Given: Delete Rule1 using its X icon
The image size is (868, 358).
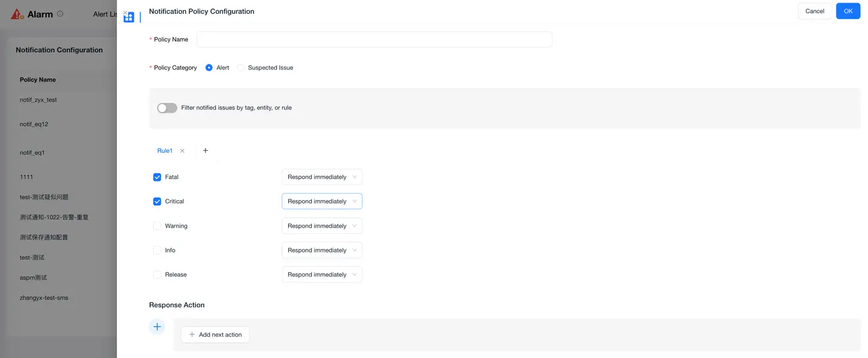Looking at the screenshot, I should tap(181, 150).
